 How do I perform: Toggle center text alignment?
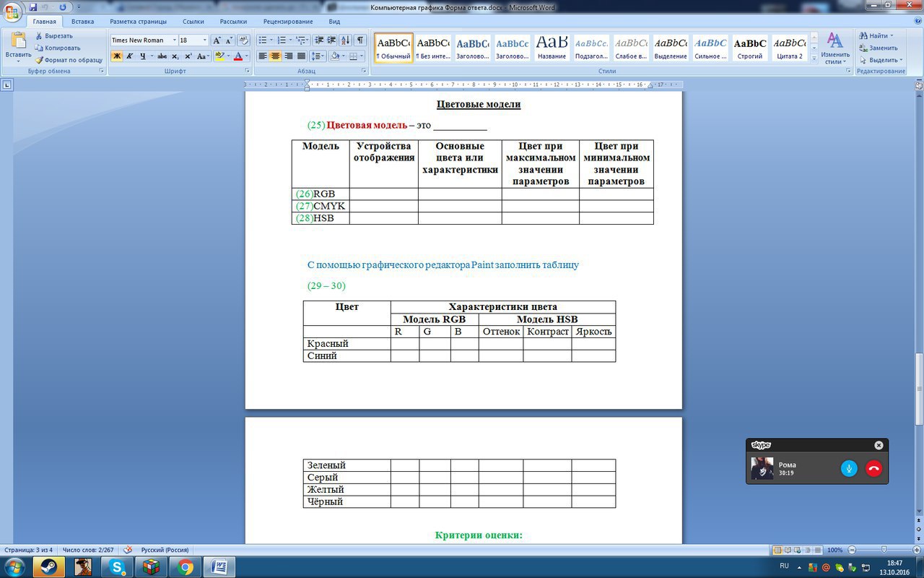point(275,56)
